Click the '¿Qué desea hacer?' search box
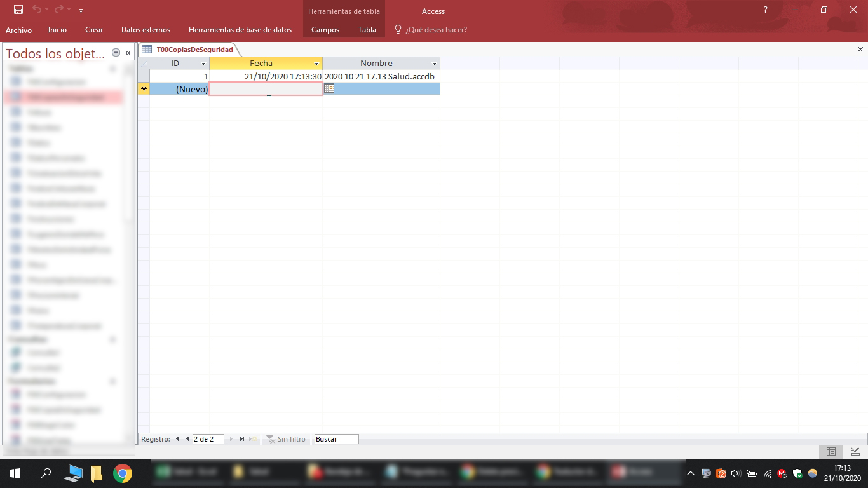868x488 pixels. pos(436,30)
